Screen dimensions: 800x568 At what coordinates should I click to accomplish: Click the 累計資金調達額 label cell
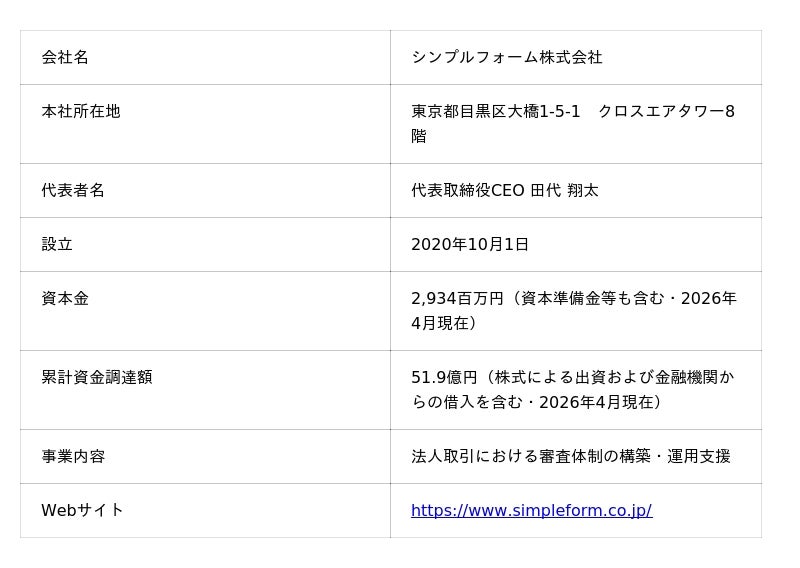97,378
